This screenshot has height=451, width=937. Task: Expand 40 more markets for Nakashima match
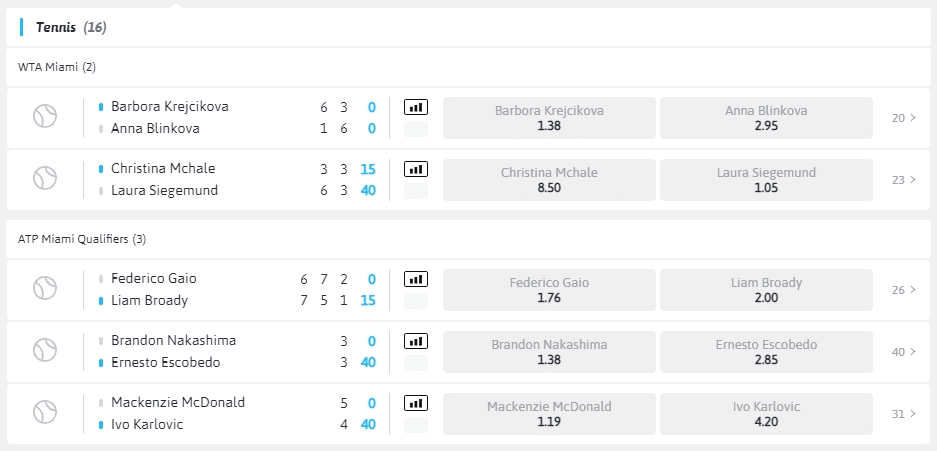(903, 352)
